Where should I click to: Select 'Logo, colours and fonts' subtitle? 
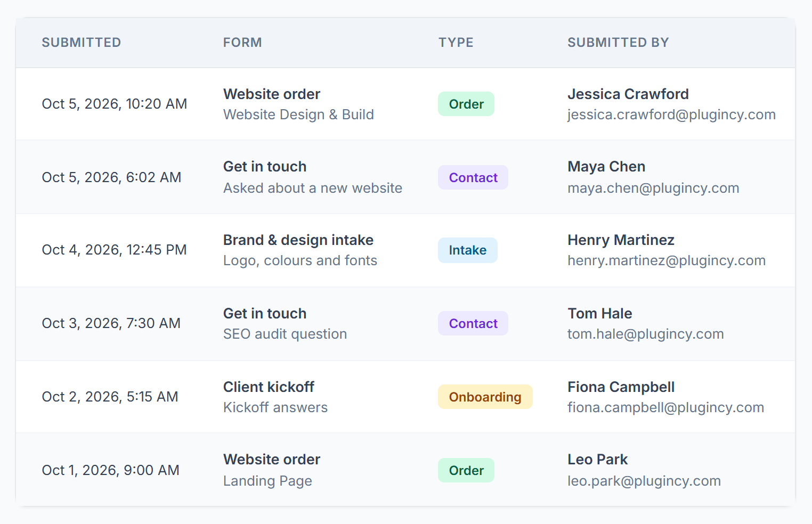[x=300, y=260]
